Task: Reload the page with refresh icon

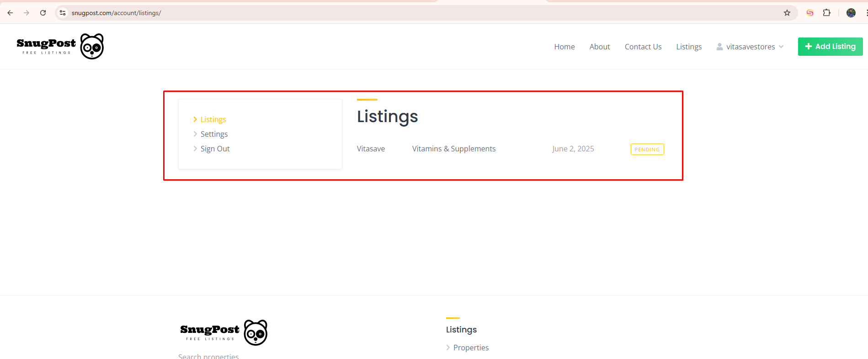Action: tap(43, 13)
